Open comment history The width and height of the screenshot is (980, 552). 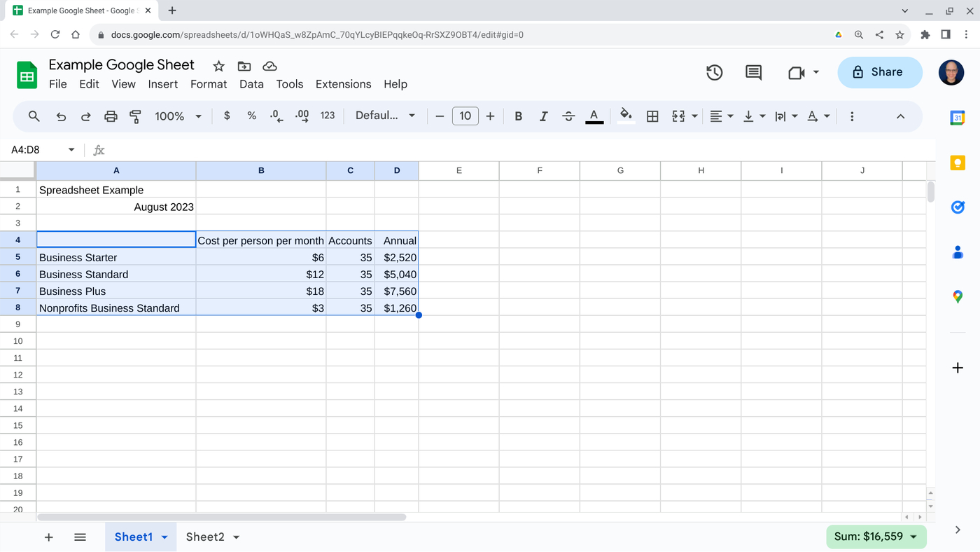pyautogui.click(x=752, y=72)
